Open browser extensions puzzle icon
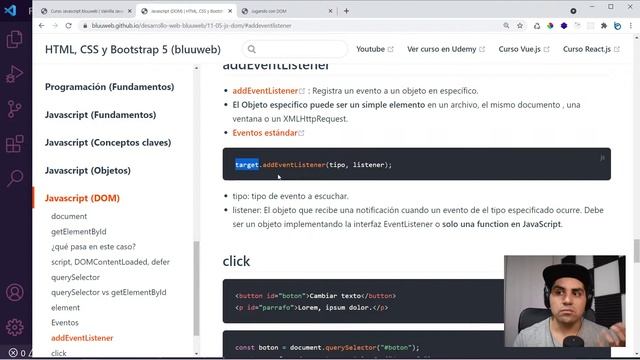Image resolution: width=640 pixels, height=360 pixels. [604, 26]
